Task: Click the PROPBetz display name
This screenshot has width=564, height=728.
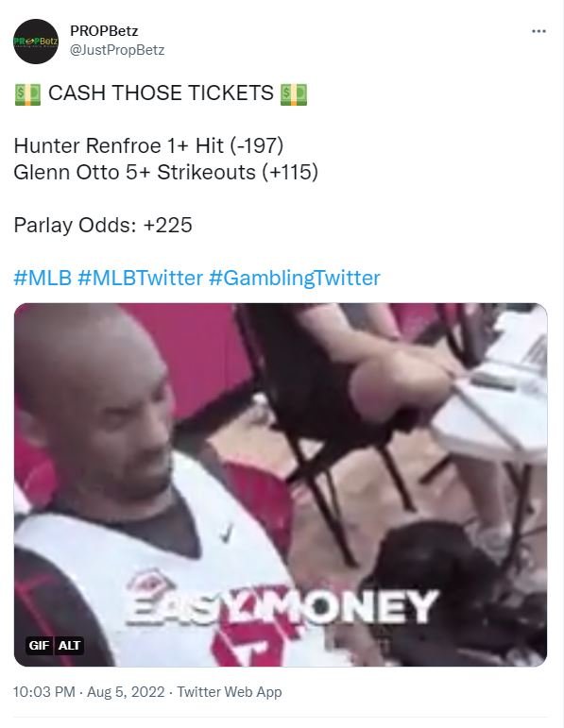Action: pyautogui.click(x=104, y=30)
